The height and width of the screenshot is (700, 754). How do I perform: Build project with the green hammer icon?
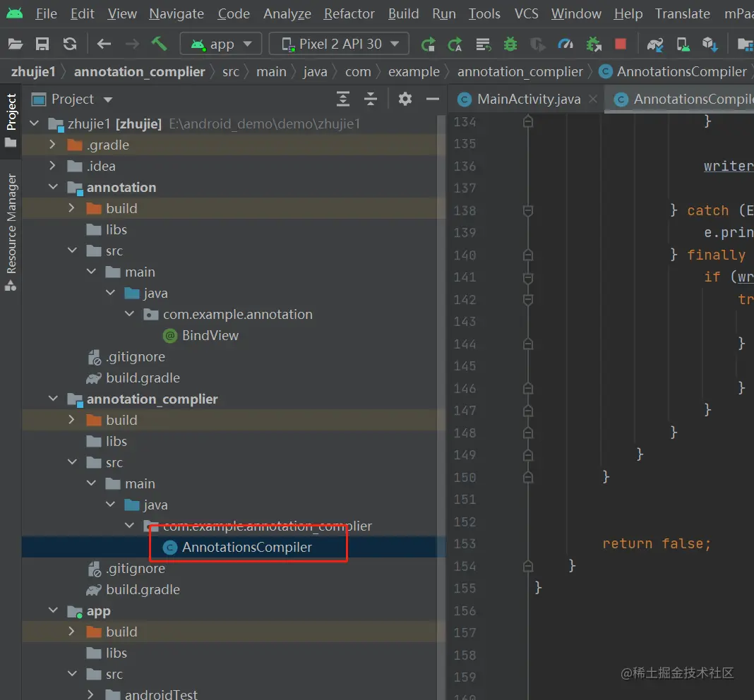click(159, 44)
